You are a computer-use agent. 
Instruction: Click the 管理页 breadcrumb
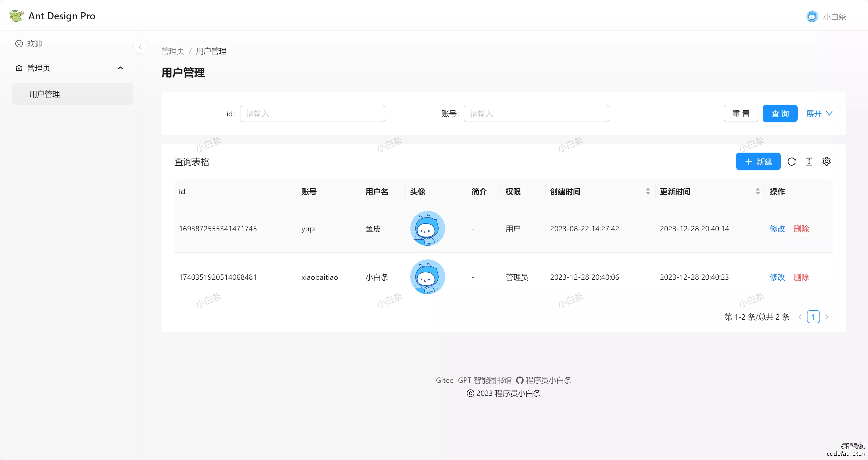pos(173,51)
